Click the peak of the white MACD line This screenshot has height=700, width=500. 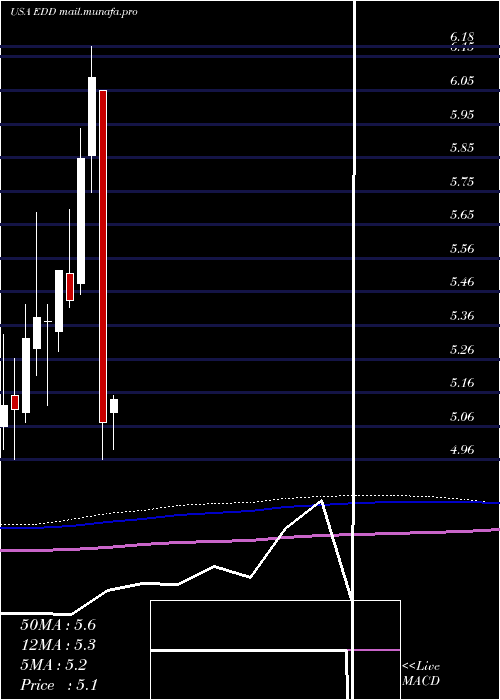pyautogui.click(x=321, y=501)
